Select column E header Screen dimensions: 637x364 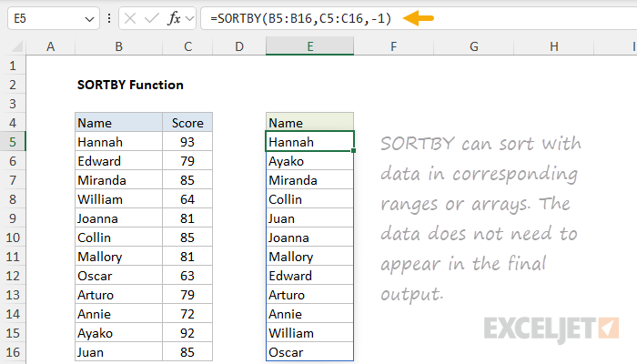pos(310,46)
